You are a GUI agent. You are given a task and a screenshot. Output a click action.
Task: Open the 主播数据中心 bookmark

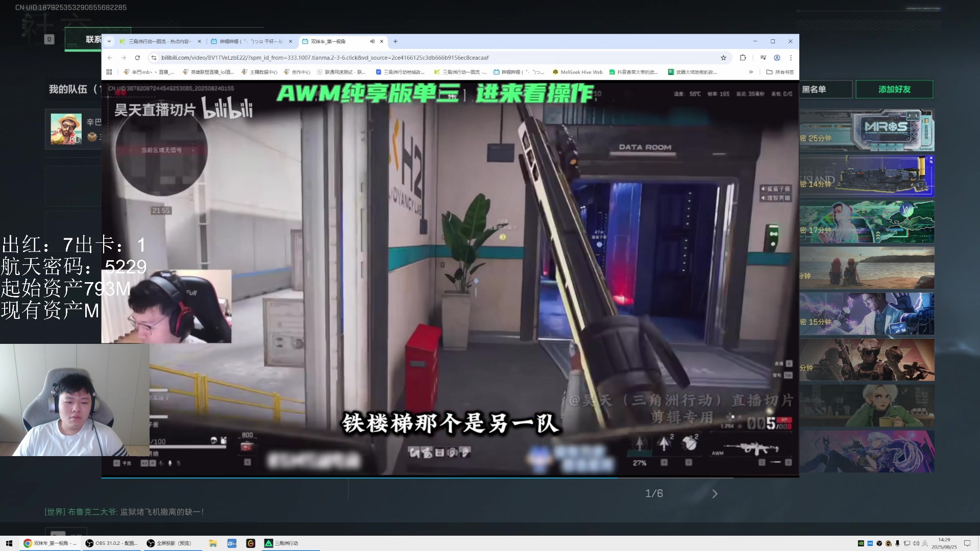(x=260, y=72)
